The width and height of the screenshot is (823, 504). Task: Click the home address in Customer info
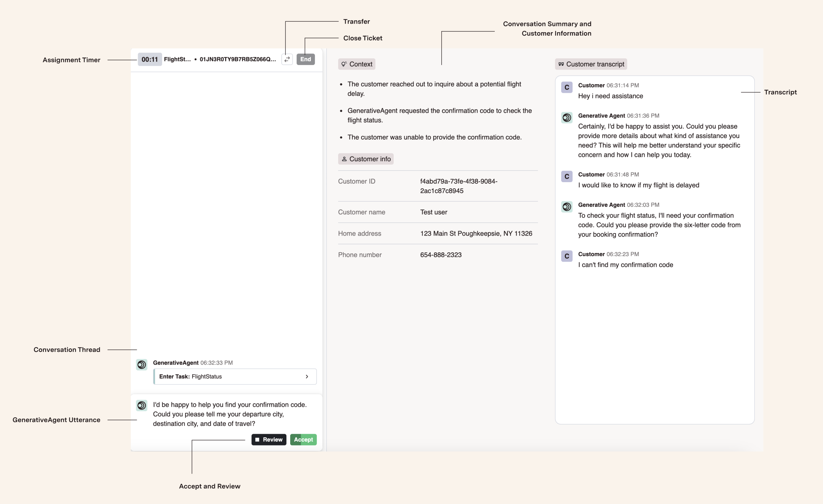point(476,233)
